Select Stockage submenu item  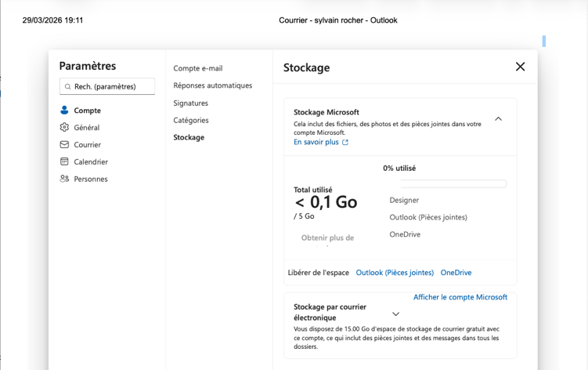tap(189, 137)
